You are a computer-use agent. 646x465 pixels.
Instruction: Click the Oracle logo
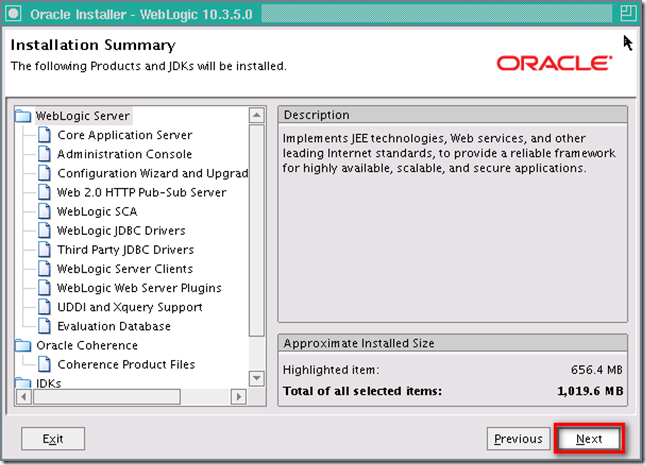coord(555,63)
